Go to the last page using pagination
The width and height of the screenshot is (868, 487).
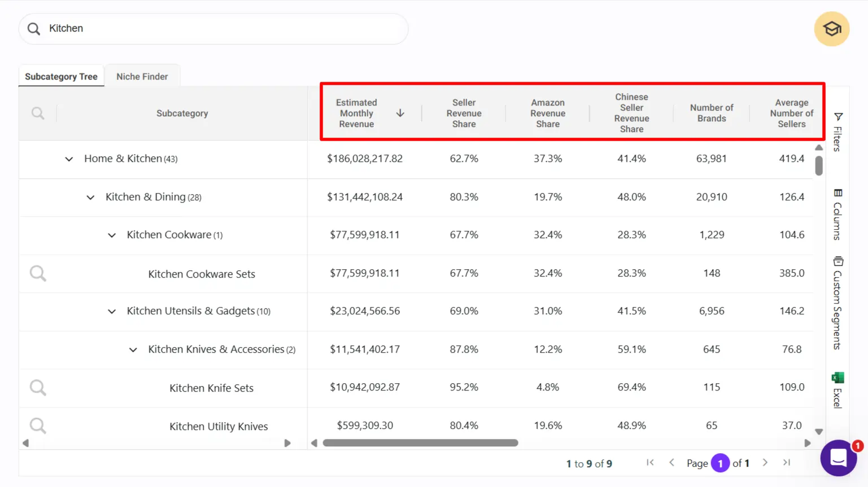(x=786, y=462)
